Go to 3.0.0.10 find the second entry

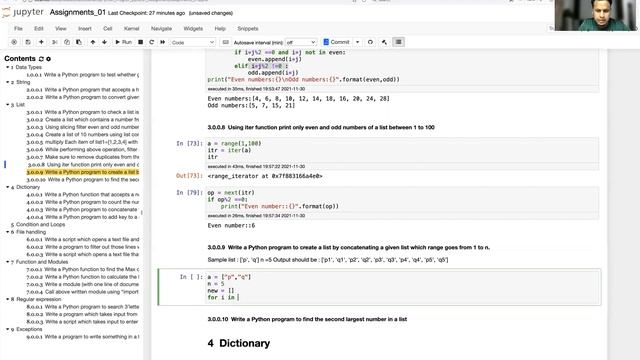pos(83,180)
